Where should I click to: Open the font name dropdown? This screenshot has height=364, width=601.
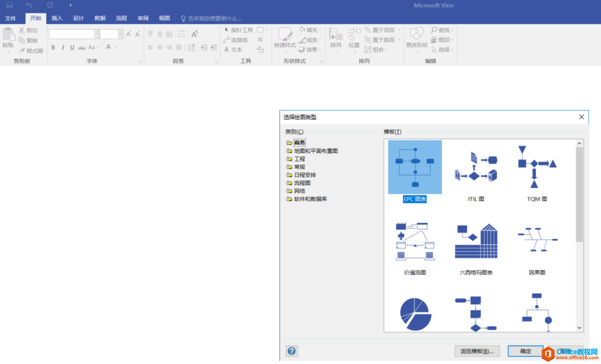coord(96,33)
